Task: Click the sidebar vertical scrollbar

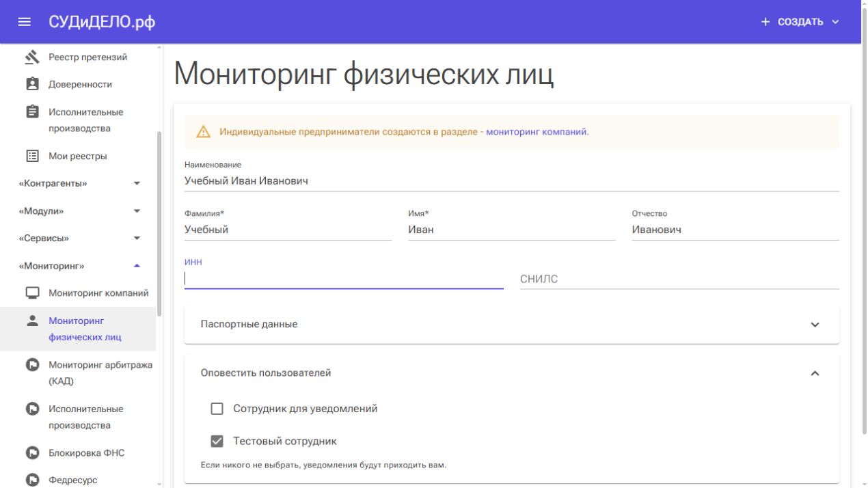Action: point(160,224)
